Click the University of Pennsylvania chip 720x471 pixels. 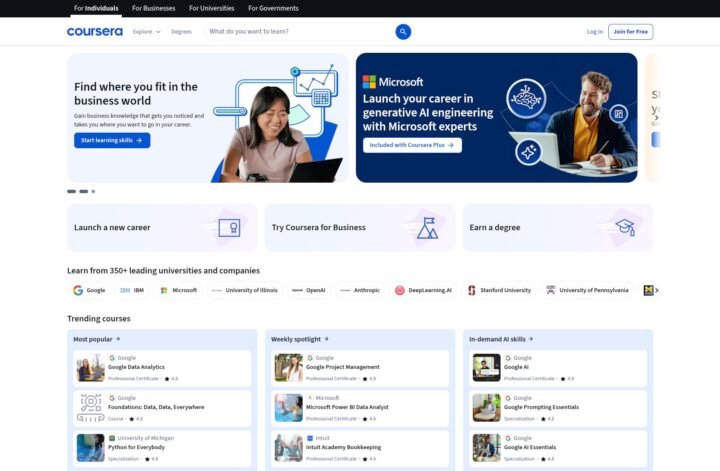click(587, 290)
